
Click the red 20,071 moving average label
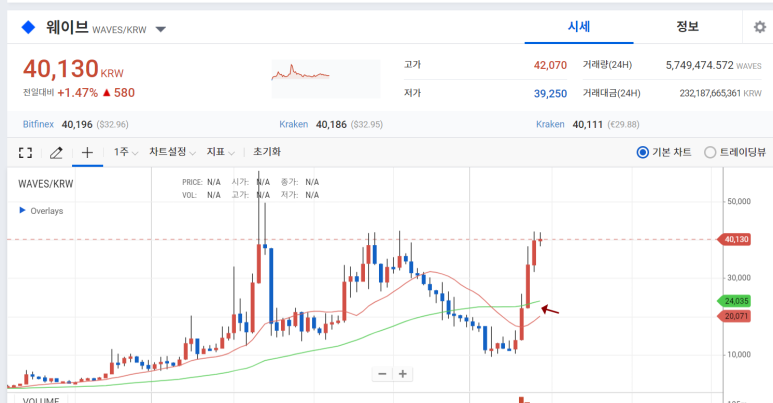[735, 316]
